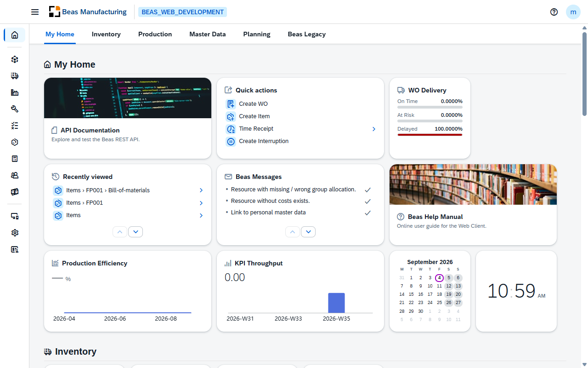Open the money notes sidebar icon
The image size is (588, 368).
click(x=15, y=192)
